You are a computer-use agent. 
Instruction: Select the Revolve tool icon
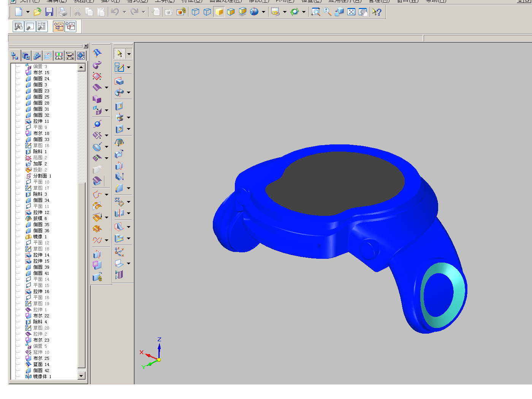coord(119,92)
